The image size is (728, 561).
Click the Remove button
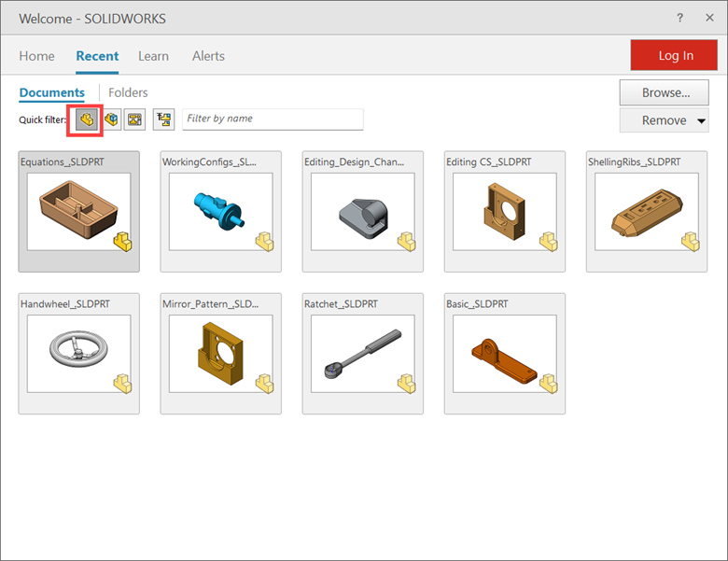coord(664,120)
